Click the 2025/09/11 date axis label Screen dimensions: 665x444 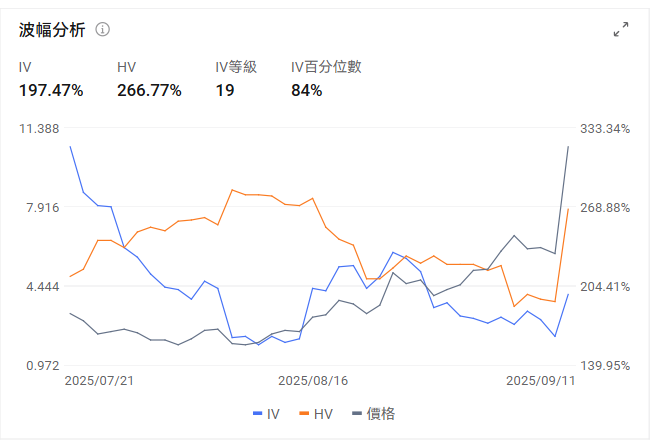[541, 381]
